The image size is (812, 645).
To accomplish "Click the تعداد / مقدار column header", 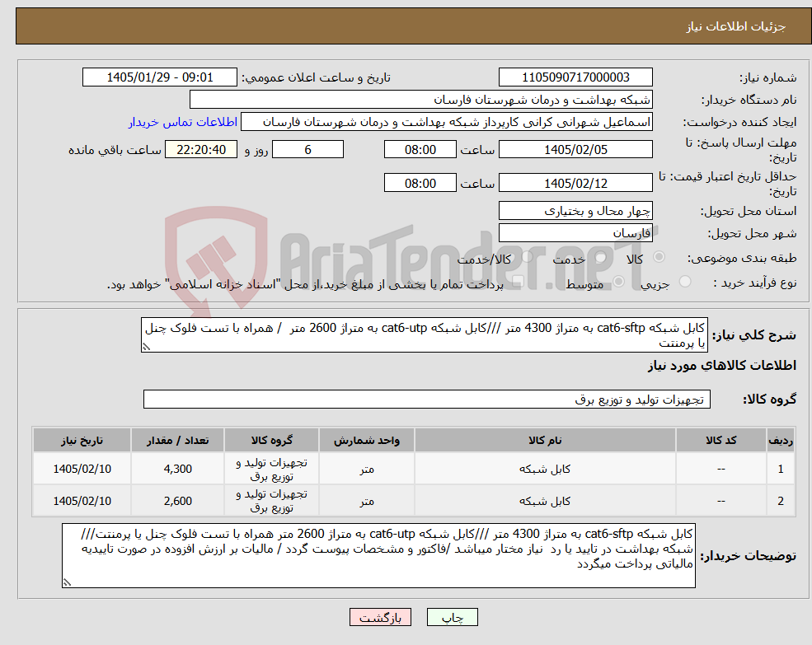I will tap(177, 440).
